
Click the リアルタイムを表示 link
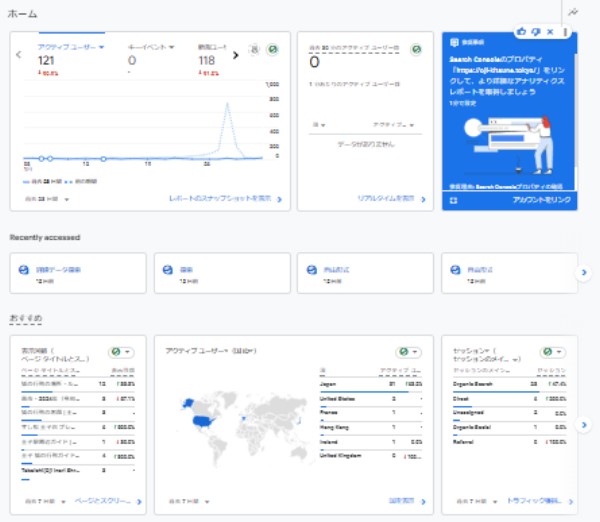(387, 199)
